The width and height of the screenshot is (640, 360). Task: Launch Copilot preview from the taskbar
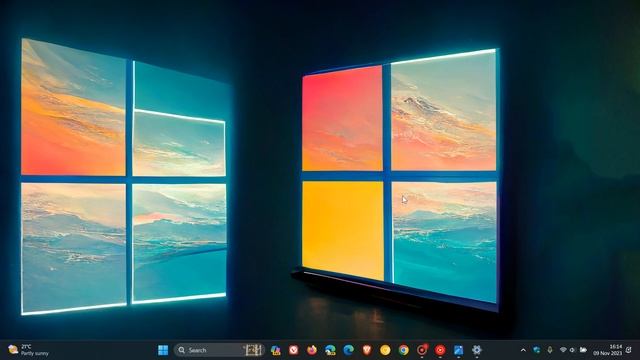point(276,350)
